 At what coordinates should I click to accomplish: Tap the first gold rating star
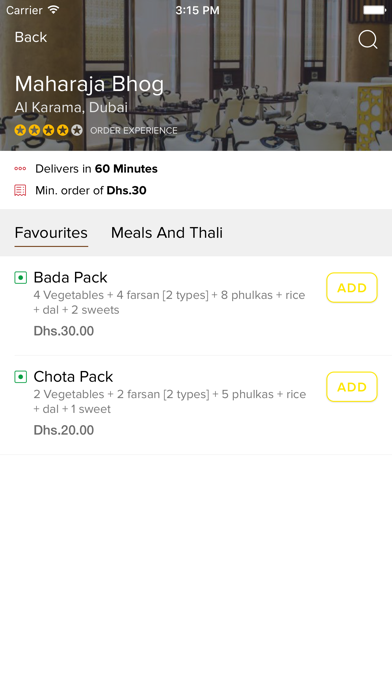click(x=20, y=130)
